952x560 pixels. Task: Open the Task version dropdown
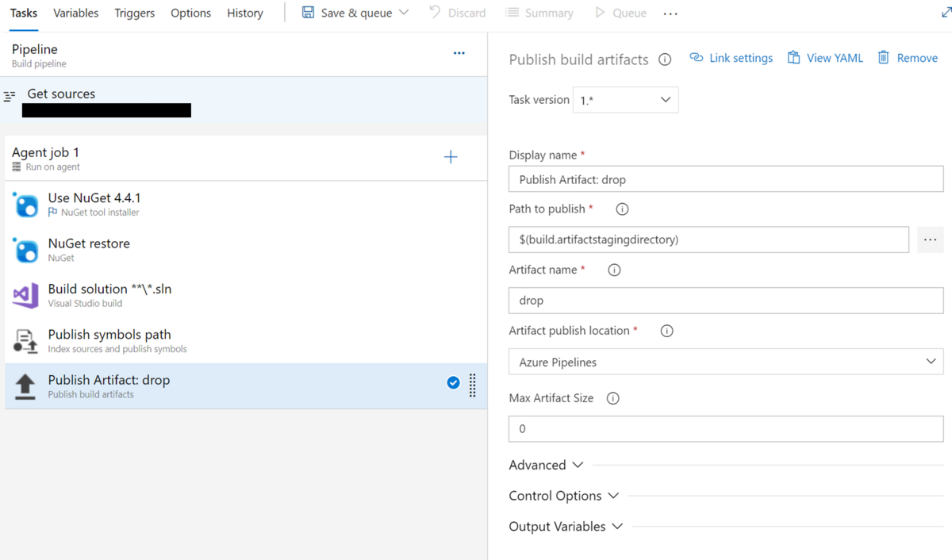tap(625, 100)
